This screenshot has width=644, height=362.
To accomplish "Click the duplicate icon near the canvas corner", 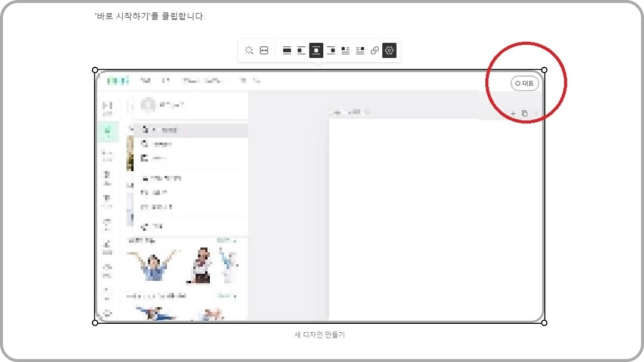I will pos(525,113).
